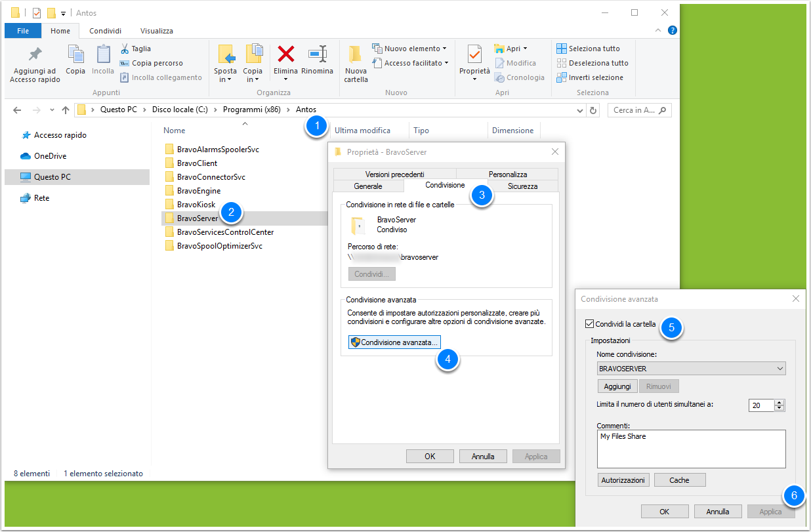Screen dimensions: 811x532
Task: Delete item with red Elimina icon
Action: pos(285,64)
